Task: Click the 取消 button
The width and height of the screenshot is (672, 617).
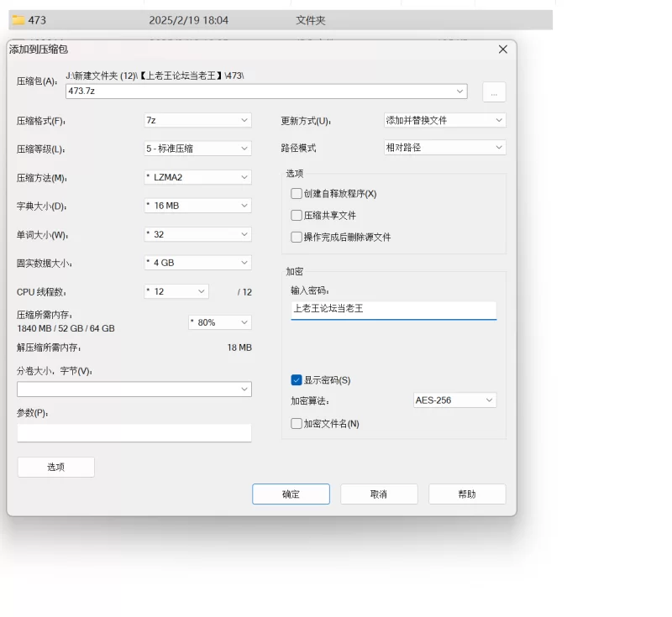Action: tap(379, 494)
